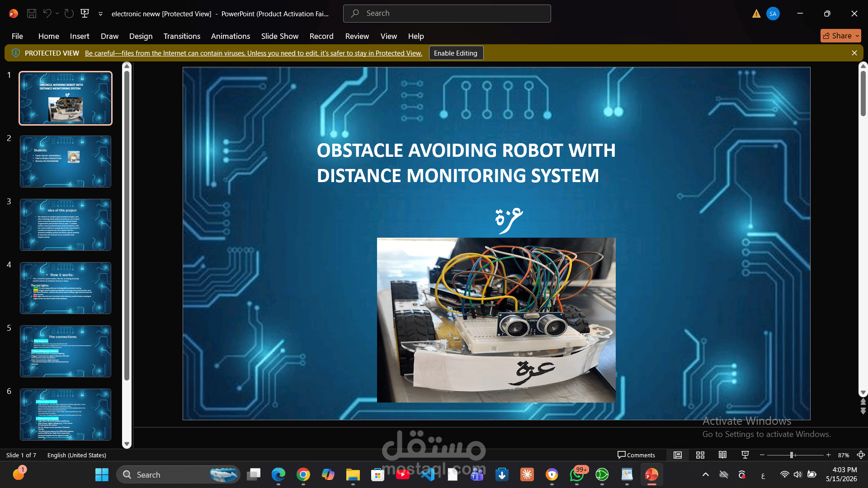Click the Redo icon in the title bar
The width and height of the screenshot is (868, 488).
point(69,14)
